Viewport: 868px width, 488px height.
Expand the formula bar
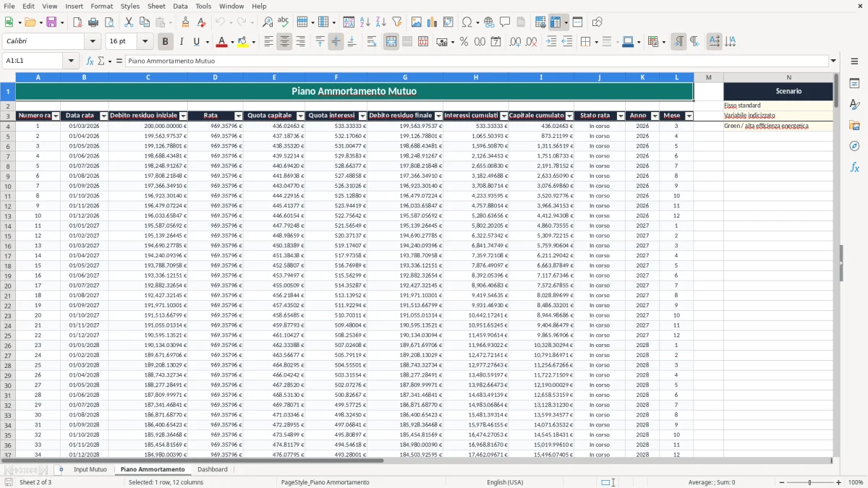pyautogui.click(x=833, y=61)
